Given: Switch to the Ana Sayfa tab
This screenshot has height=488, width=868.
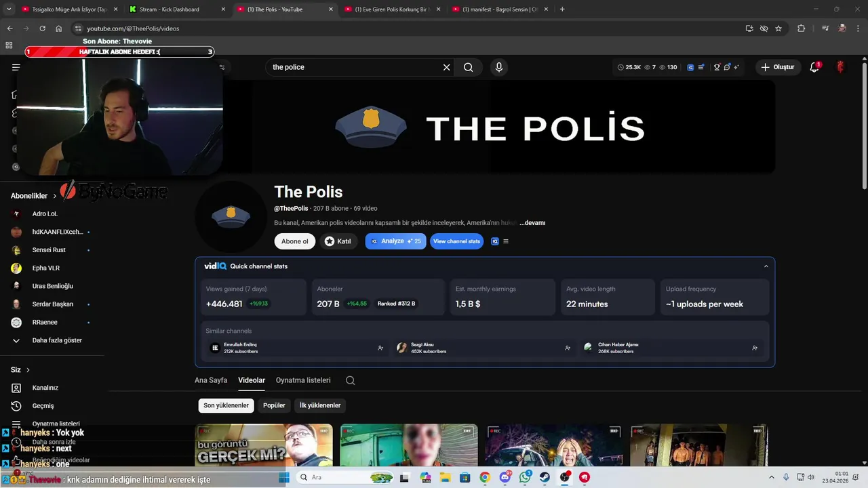Looking at the screenshot, I should coord(211,380).
